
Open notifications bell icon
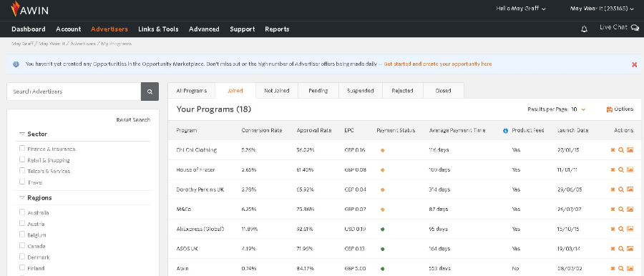point(584,29)
